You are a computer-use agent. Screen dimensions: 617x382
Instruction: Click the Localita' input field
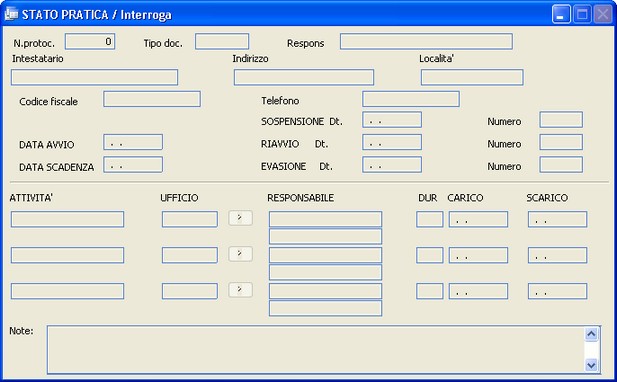pos(472,77)
